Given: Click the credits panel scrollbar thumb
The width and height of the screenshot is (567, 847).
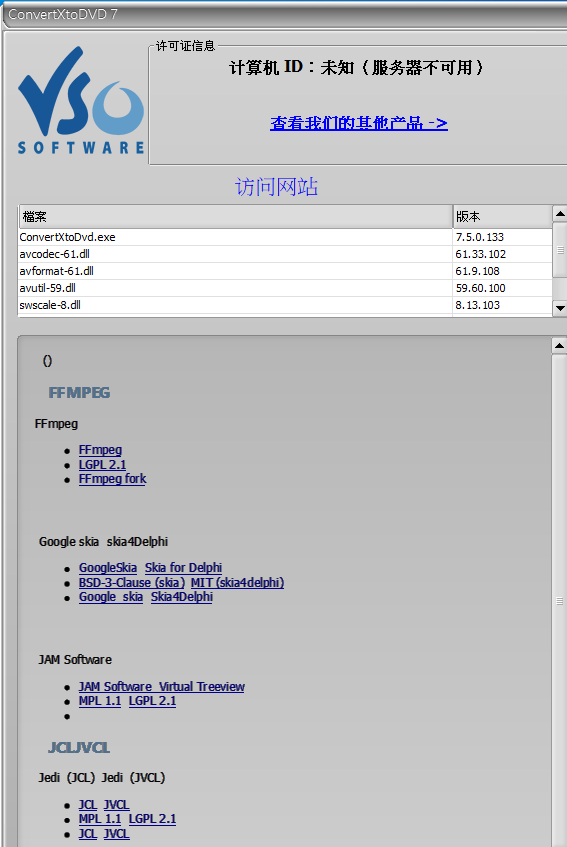Looking at the screenshot, I should (559, 601).
